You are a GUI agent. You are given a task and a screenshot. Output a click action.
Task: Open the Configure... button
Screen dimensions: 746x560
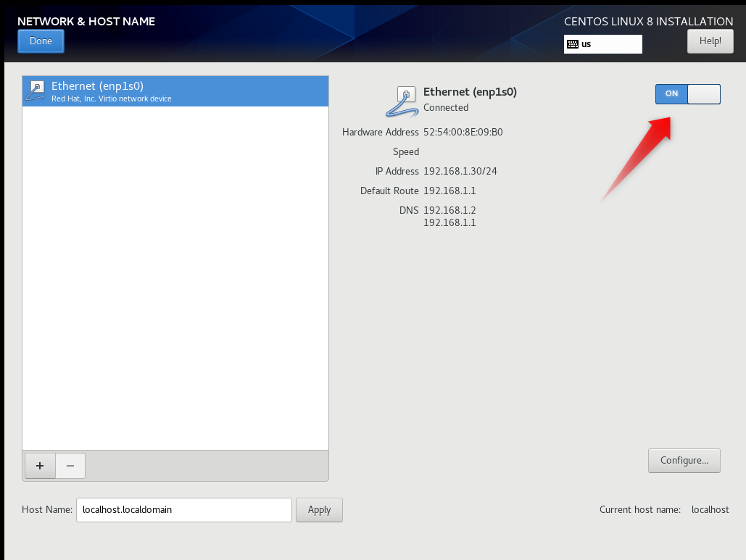(x=684, y=461)
